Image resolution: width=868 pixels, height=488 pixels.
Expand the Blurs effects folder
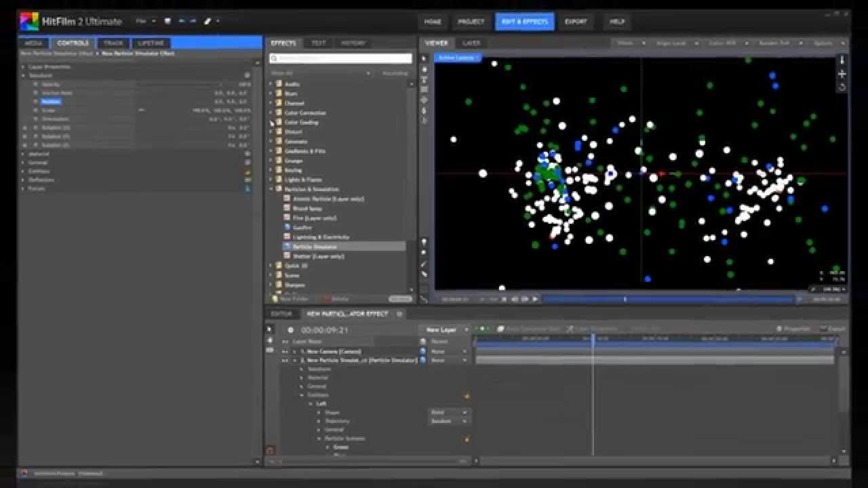[271, 94]
